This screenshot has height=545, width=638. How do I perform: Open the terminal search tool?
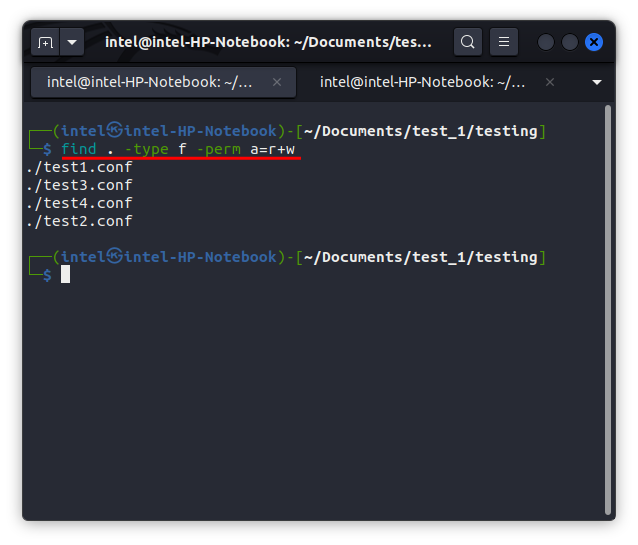point(468,42)
